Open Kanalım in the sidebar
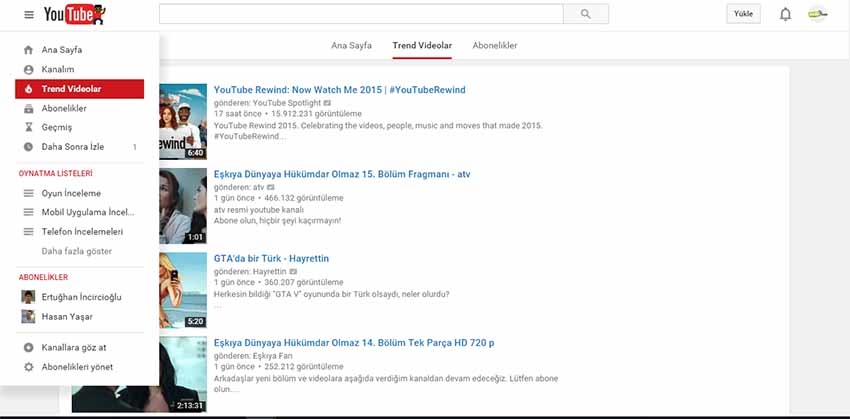The width and height of the screenshot is (850, 419). pyautogui.click(x=57, y=69)
